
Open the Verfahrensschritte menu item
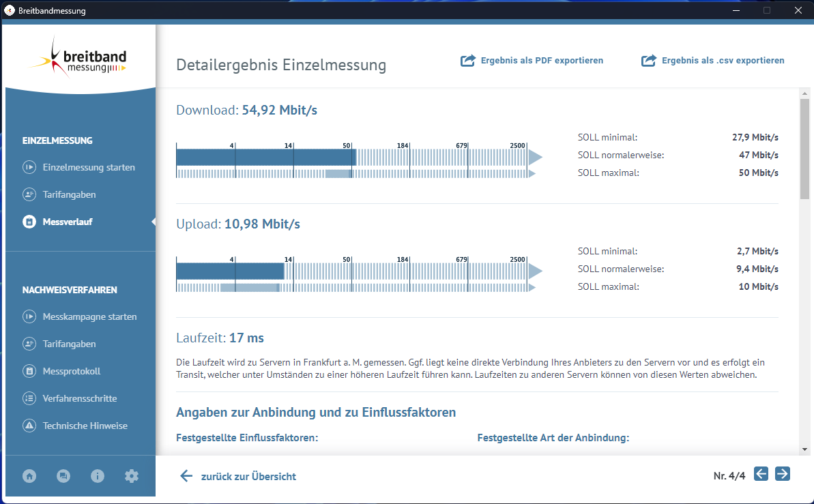80,399
